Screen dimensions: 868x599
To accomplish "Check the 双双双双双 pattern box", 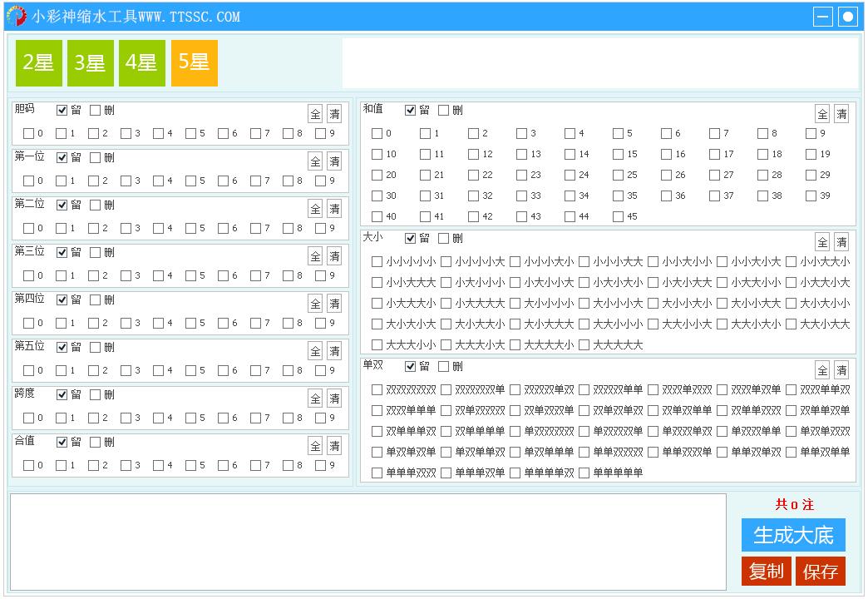I will pyautogui.click(x=377, y=389).
